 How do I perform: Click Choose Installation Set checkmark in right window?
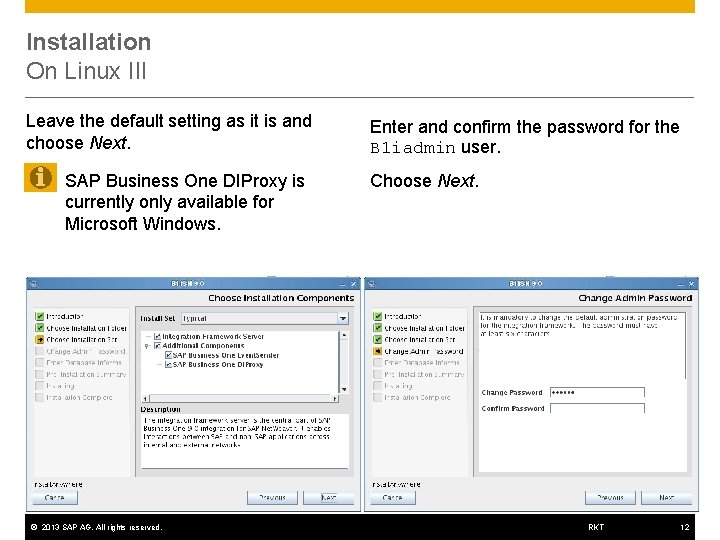[377, 340]
